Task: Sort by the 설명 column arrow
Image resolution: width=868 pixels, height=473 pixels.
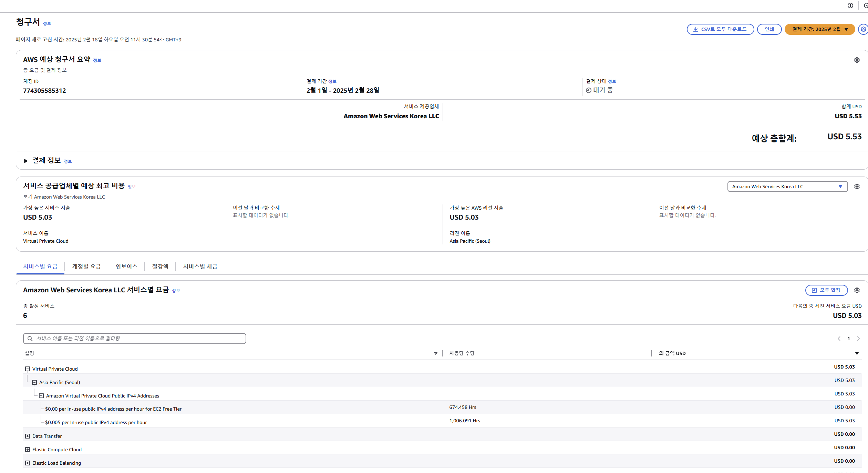Action: pos(436,353)
